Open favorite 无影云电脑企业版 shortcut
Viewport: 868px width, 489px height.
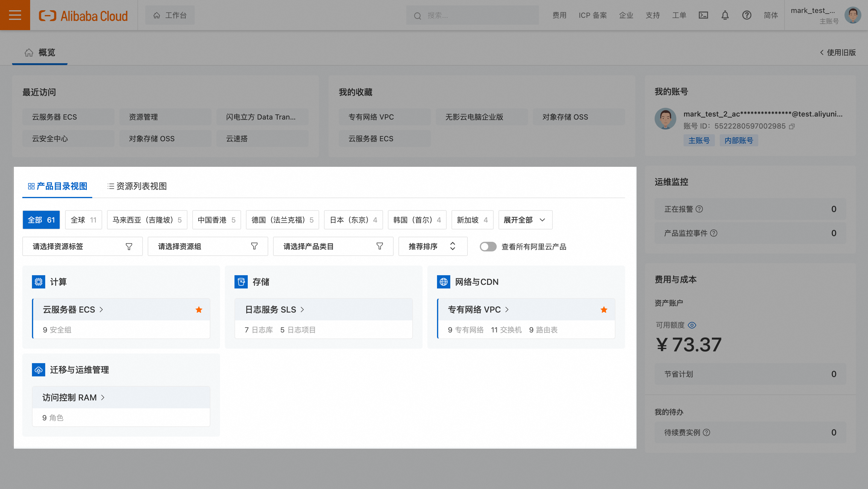pyautogui.click(x=482, y=117)
